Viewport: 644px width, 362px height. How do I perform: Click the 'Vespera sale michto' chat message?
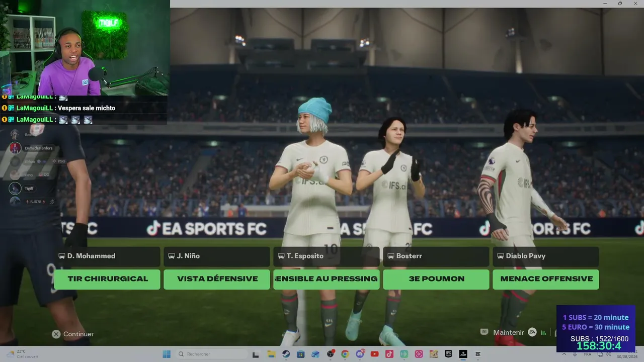[87, 108]
